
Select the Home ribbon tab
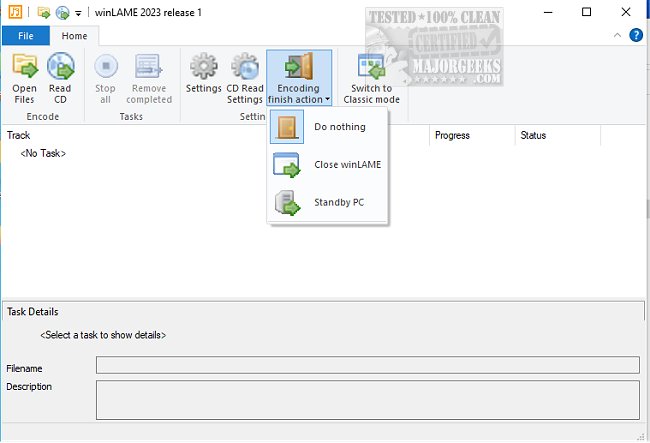tap(74, 36)
